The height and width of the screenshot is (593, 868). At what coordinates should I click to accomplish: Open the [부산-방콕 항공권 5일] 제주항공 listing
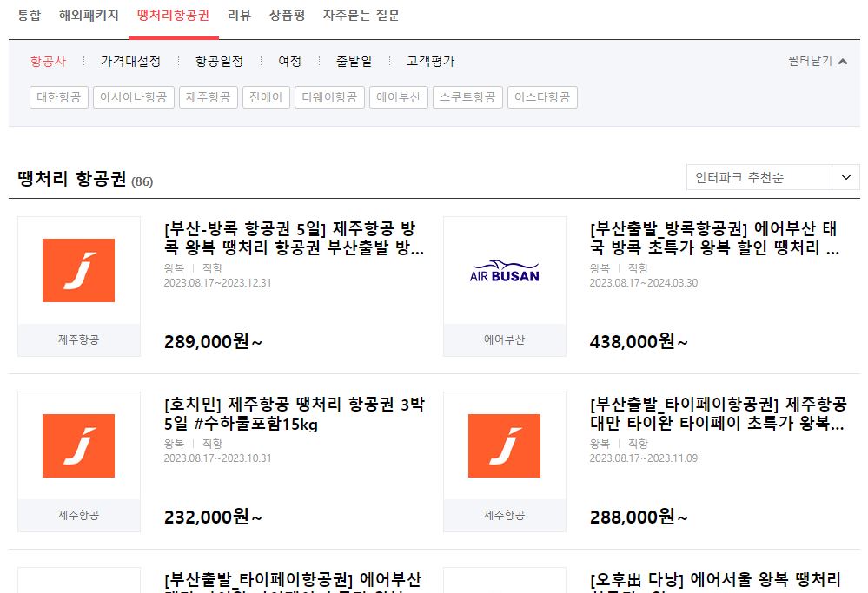(x=295, y=238)
